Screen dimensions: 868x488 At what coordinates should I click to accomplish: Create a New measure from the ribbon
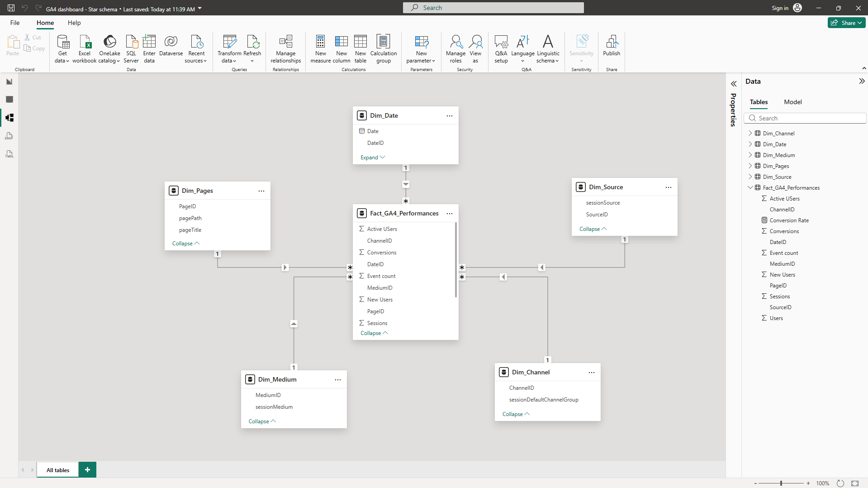coord(320,48)
